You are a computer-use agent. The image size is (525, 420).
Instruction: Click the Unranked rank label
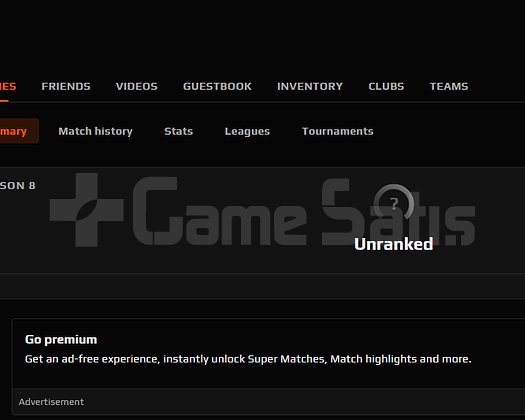394,244
